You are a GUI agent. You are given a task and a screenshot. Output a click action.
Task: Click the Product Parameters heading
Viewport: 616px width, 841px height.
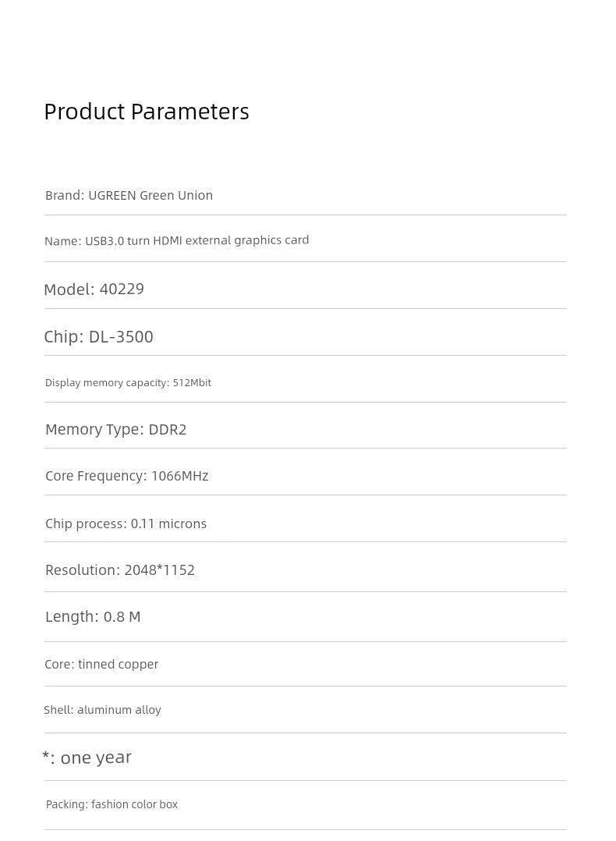(x=147, y=112)
